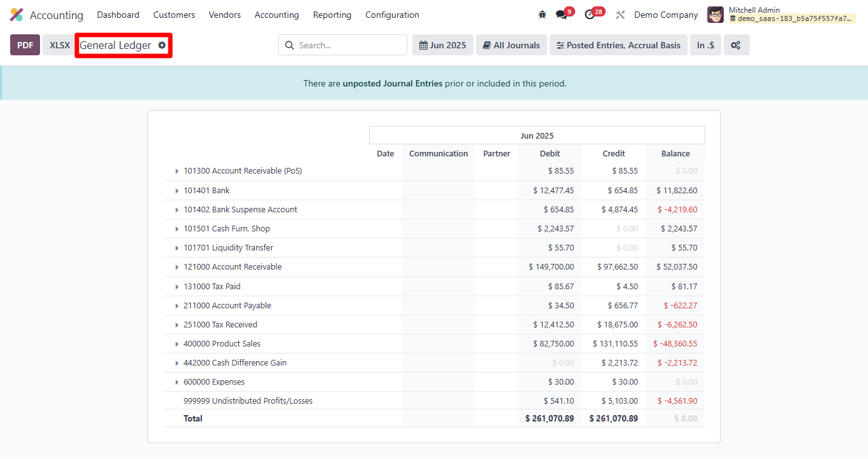Open the Reporting menu

click(332, 15)
